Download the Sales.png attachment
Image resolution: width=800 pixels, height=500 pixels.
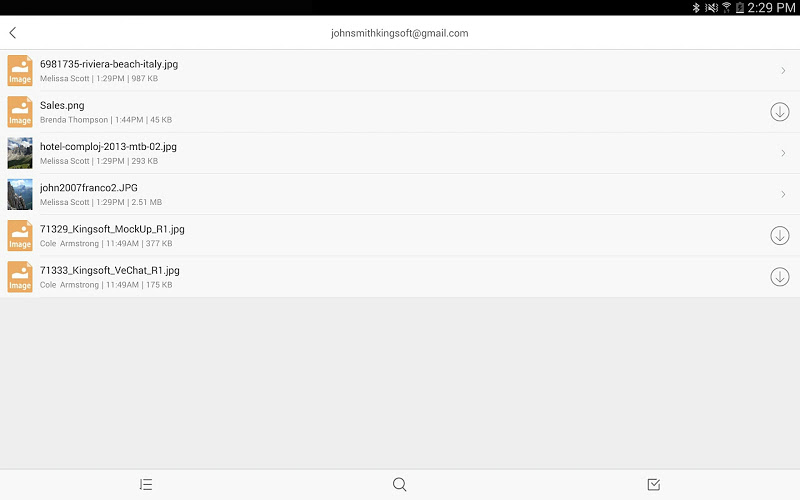click(x=780, y=112)
